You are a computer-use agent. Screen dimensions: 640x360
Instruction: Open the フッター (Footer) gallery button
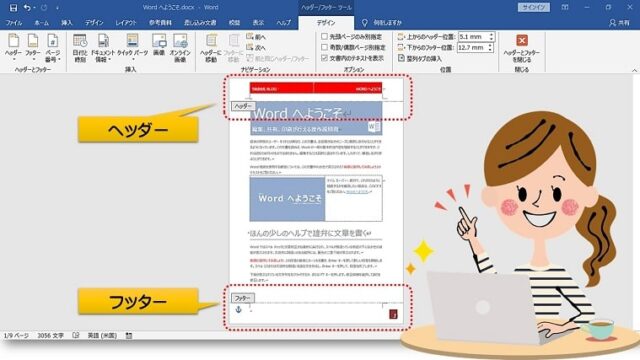point(33,47)
